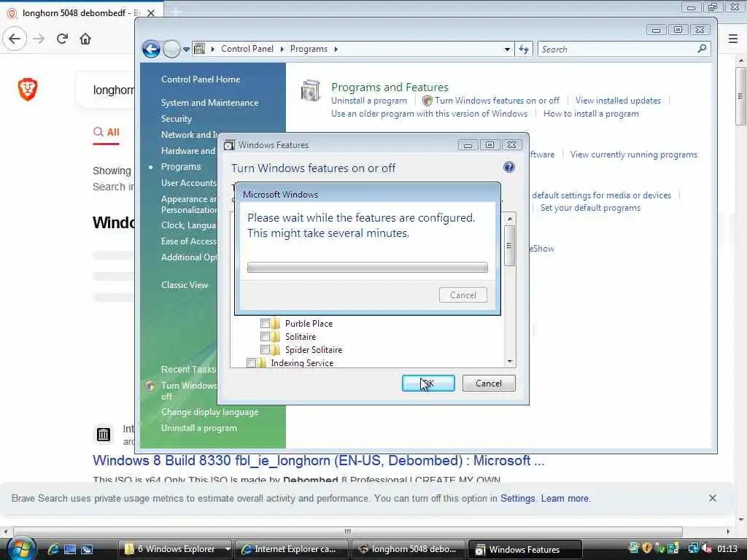Click the Control Panel back arrow button

[151, 49]
